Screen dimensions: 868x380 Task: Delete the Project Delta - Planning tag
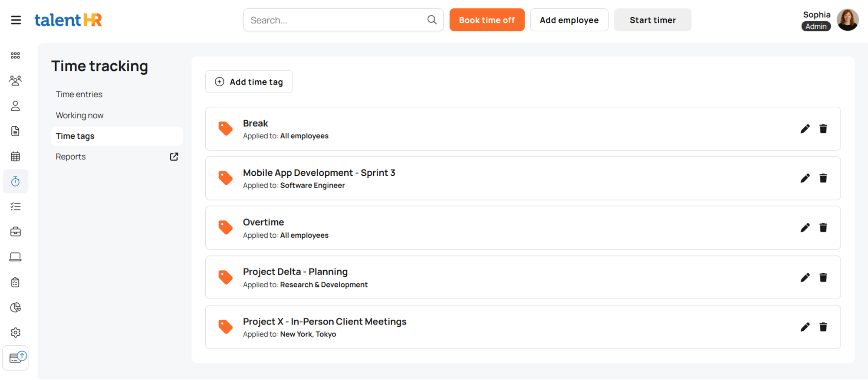tap(823, 278)
